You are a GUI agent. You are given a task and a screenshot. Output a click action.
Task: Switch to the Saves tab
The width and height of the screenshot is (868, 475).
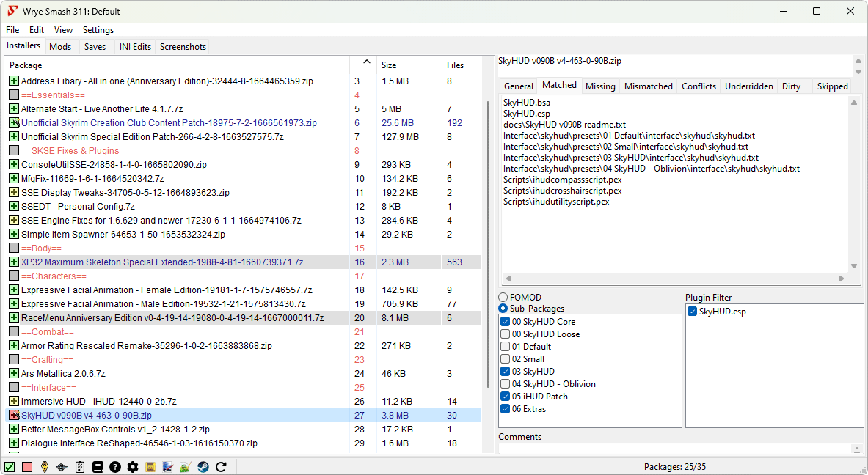95,47
